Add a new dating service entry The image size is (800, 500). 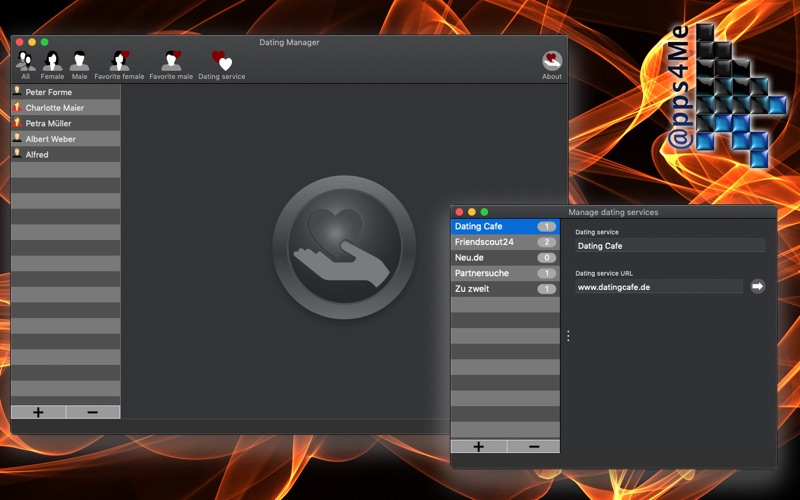[x=478, y=446]
